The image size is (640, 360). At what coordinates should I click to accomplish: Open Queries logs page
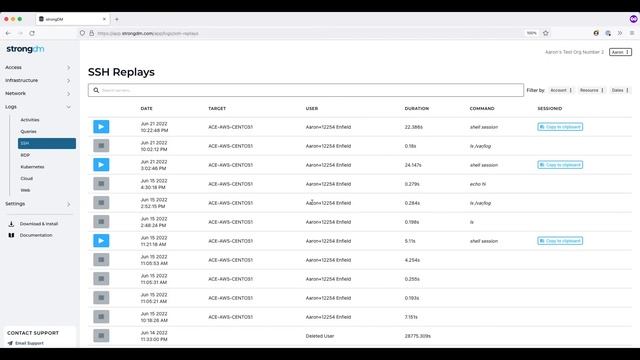(x=29, y=131)
